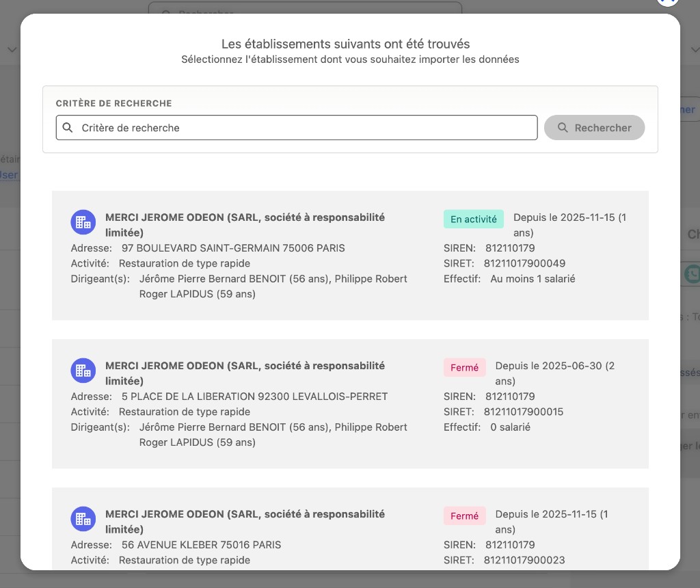This screenshot has width=700, height=588.
Task: Click the dirigeants names in the Levallois-Perret entry
Action: coord(273,434)
